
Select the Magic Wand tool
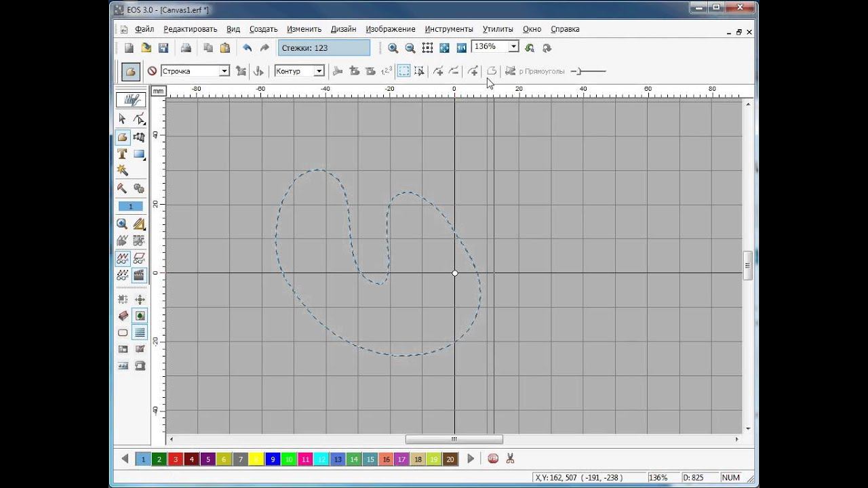tap(122, 170)
